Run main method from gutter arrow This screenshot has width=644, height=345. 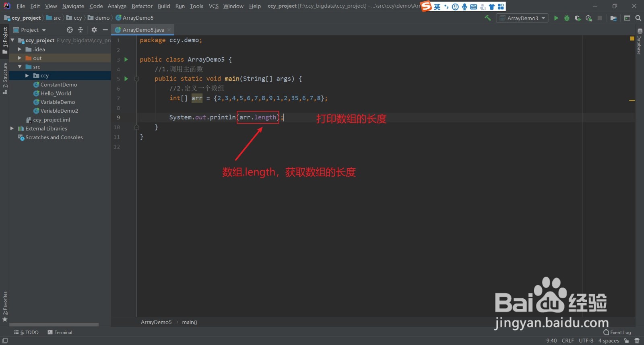point(126,79)
